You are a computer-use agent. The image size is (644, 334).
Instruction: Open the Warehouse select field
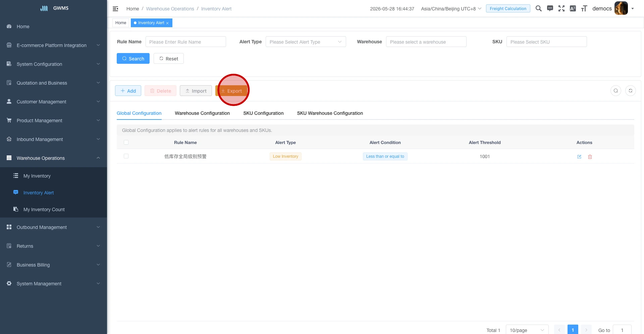[426, 42]
